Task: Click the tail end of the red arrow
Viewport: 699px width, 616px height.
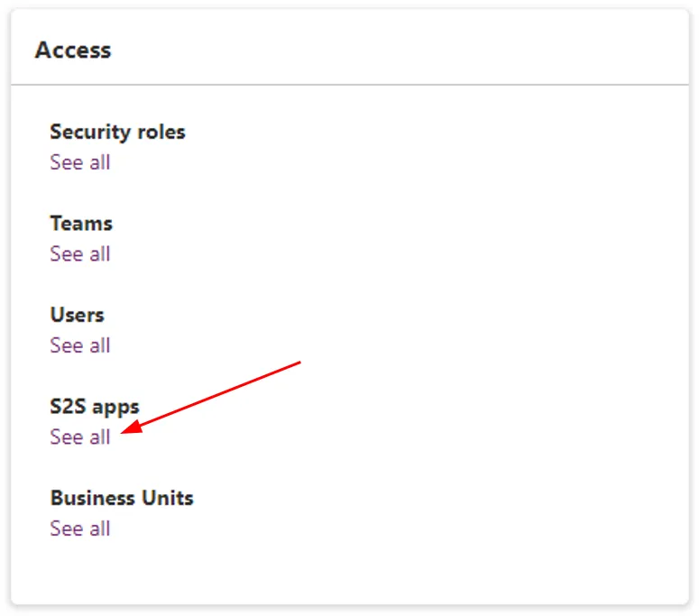Action: click(x=300, y=362)
